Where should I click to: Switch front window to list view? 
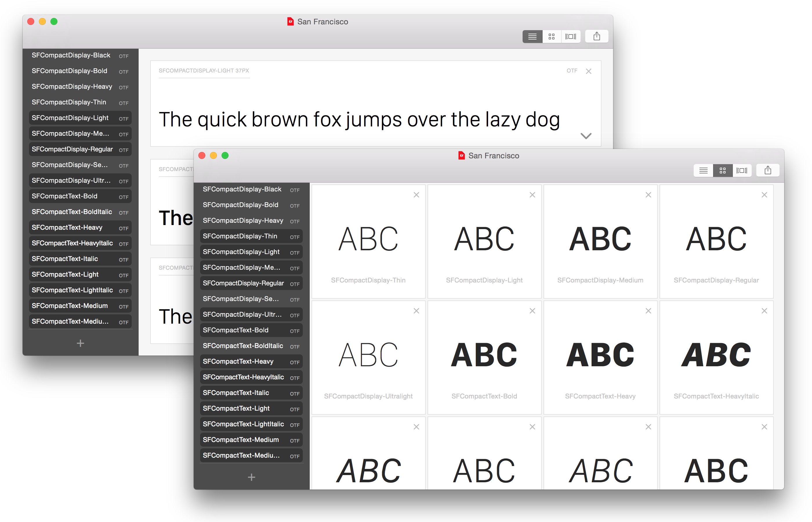point(703,171)
